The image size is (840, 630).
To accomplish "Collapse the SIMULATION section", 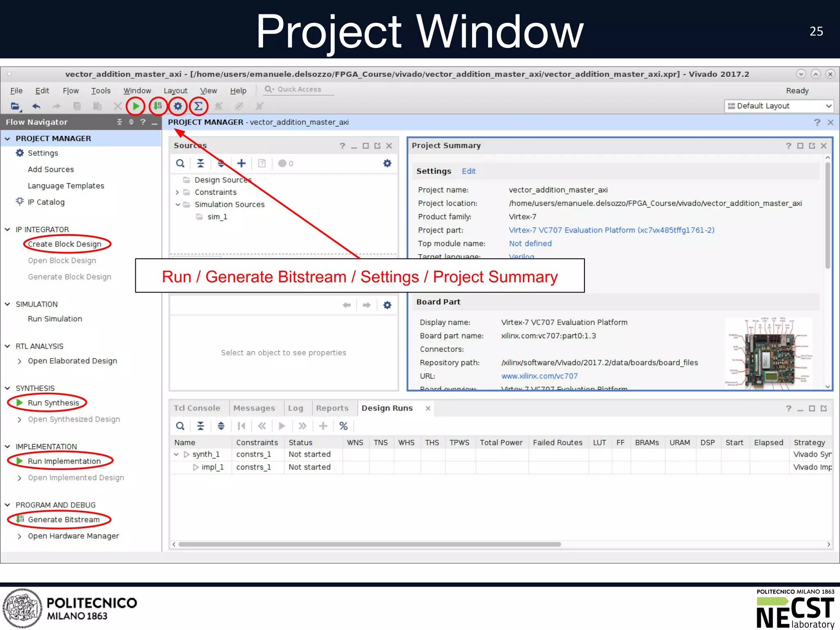I will (7, 304).
